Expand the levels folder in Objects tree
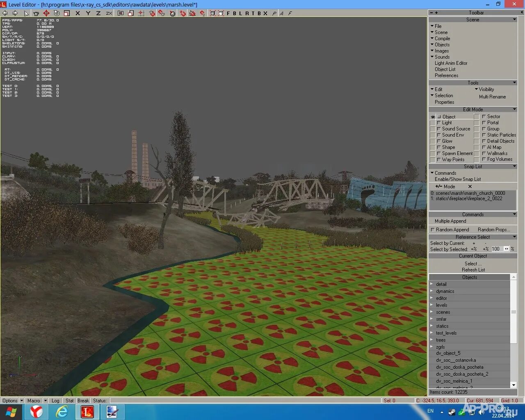Viewport: 525px width, 420px height. point(431,305)
